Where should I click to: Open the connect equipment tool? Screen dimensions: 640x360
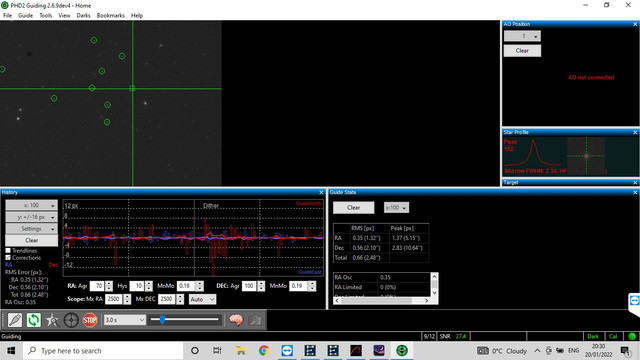click(x=15, y=320)
